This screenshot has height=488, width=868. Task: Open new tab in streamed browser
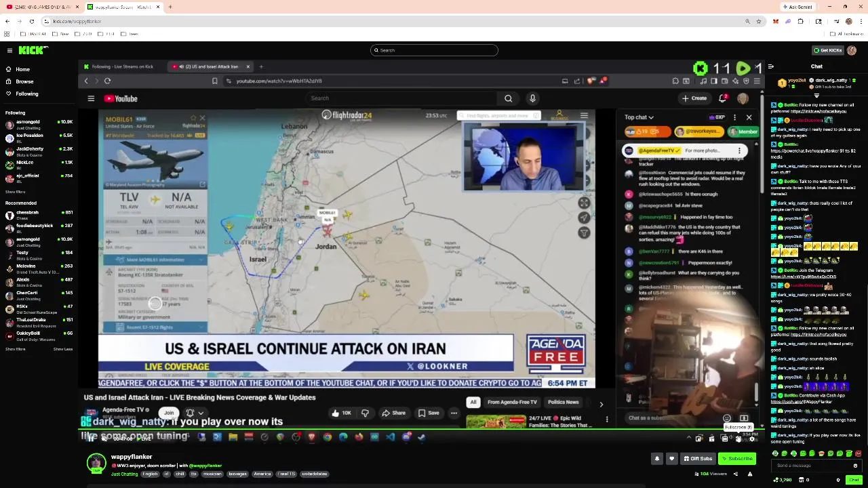[x=262, y=66]
